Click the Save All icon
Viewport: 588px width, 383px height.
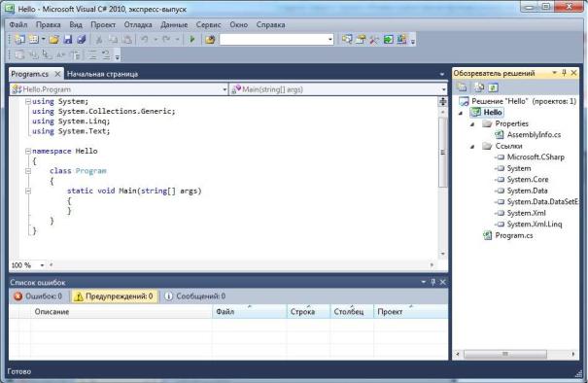click(x=82, y=39)
